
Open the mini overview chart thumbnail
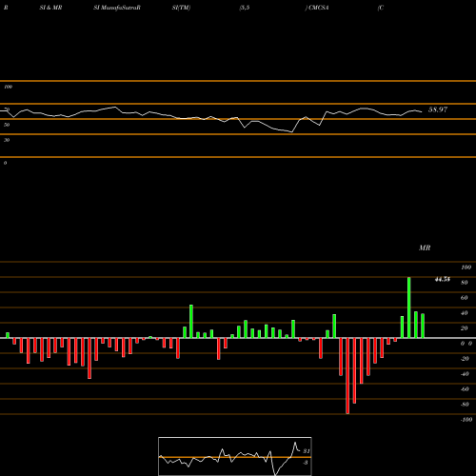235,456
